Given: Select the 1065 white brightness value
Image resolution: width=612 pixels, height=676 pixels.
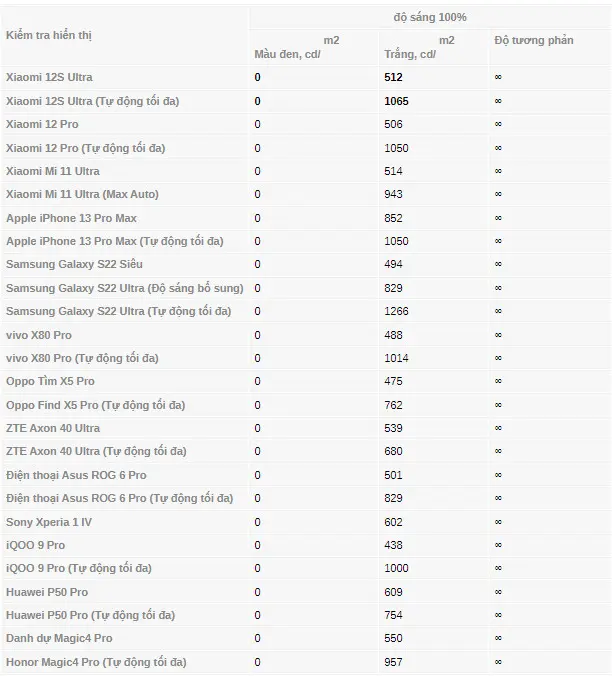Looking at the screenshot, I should click(396, 101).
